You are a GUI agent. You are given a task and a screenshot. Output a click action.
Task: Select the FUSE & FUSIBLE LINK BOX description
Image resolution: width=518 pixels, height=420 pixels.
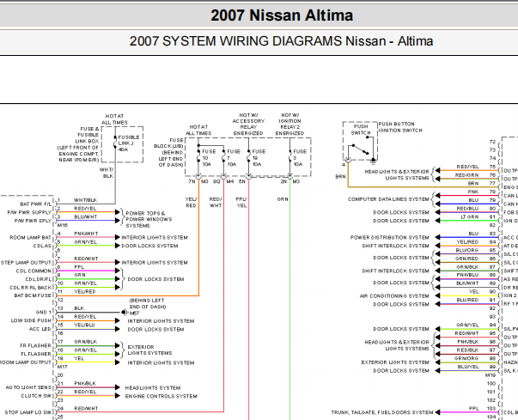[x=79, y=144]
